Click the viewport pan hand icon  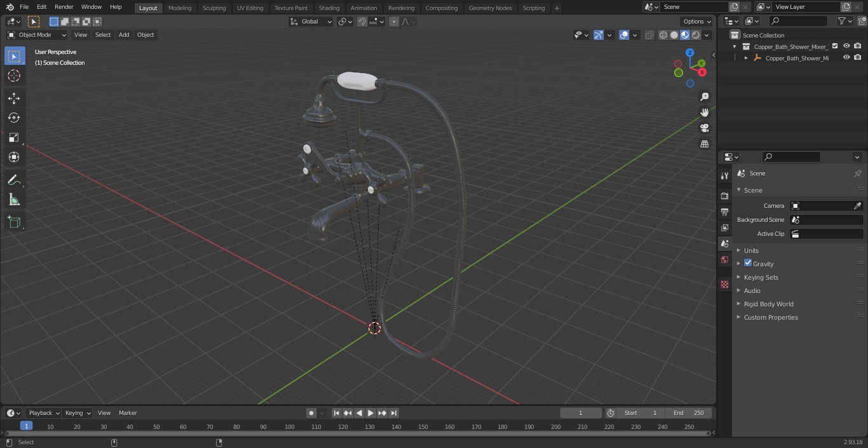pyautogui.click(x=704, y=112)
